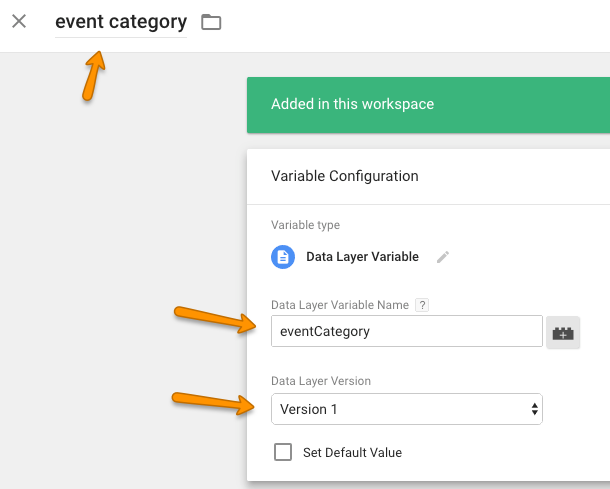Screen dimensions: 610x489
Task: Click the Data Layer Variable Name label
Action: (x=340, y=305)
